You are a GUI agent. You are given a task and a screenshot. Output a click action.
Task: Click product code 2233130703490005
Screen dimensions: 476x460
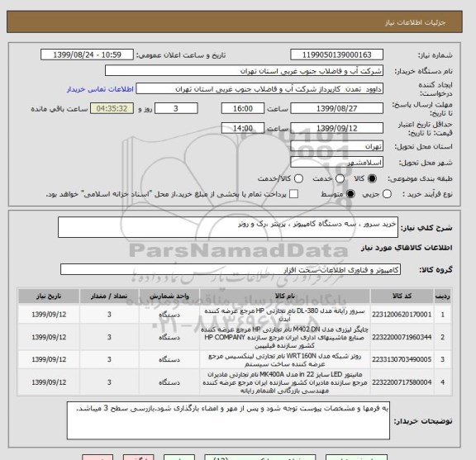point(402,359)
